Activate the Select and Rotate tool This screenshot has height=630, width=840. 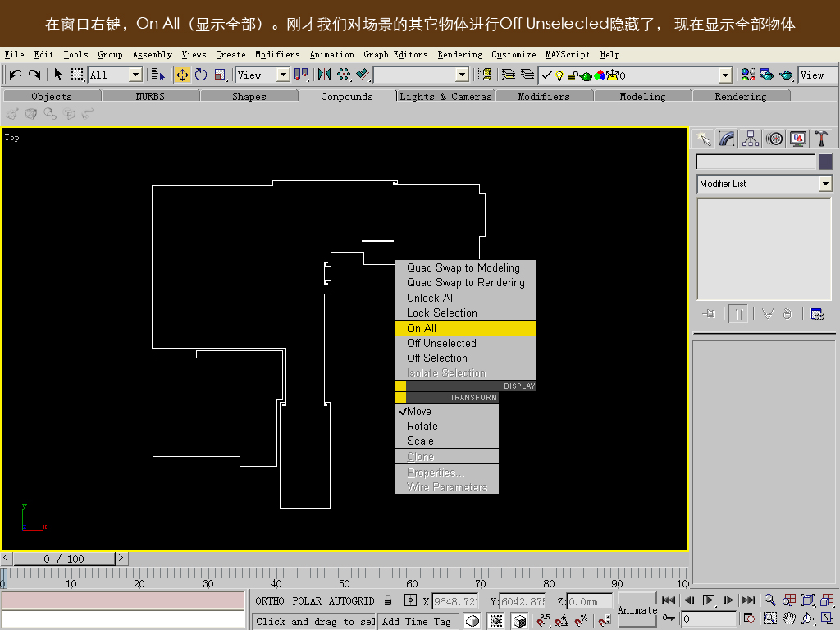[x=201, y=75]
